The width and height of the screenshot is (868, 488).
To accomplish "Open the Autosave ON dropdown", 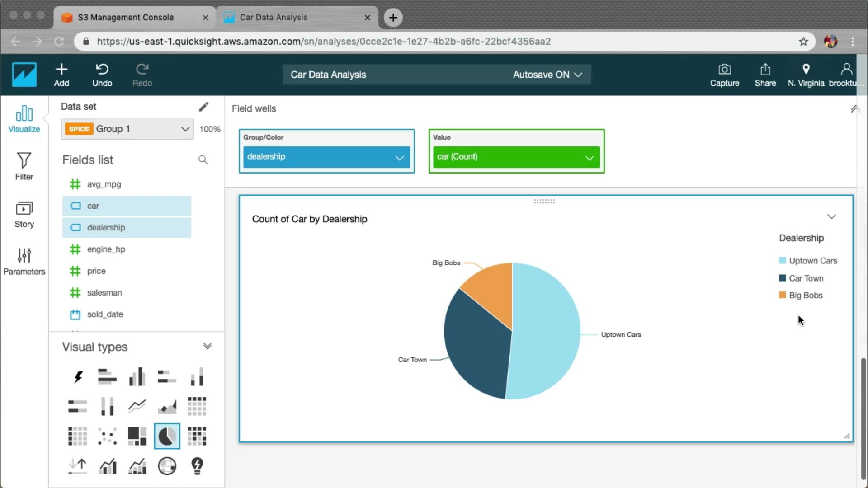I will 547,75.
